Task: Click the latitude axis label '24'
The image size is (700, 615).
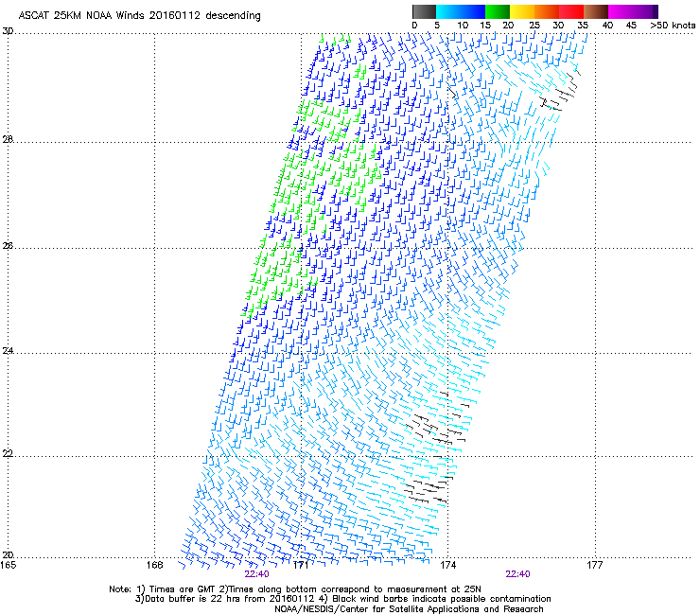Action: pos(8,351)
